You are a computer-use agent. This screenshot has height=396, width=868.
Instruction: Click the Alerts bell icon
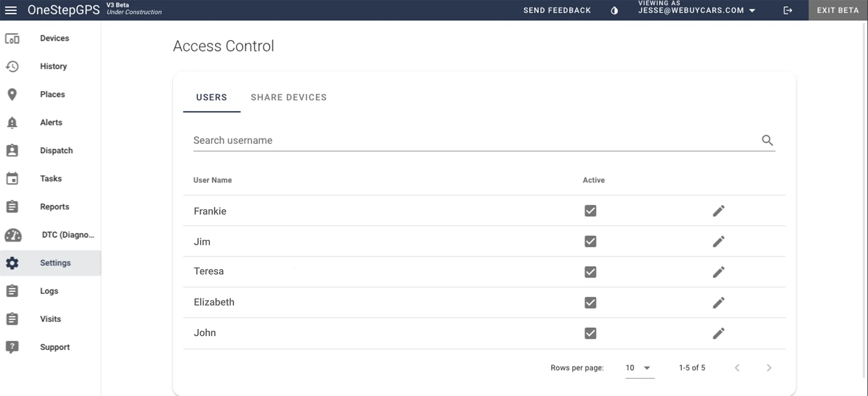pyautogui.click(x=12, y=122)
